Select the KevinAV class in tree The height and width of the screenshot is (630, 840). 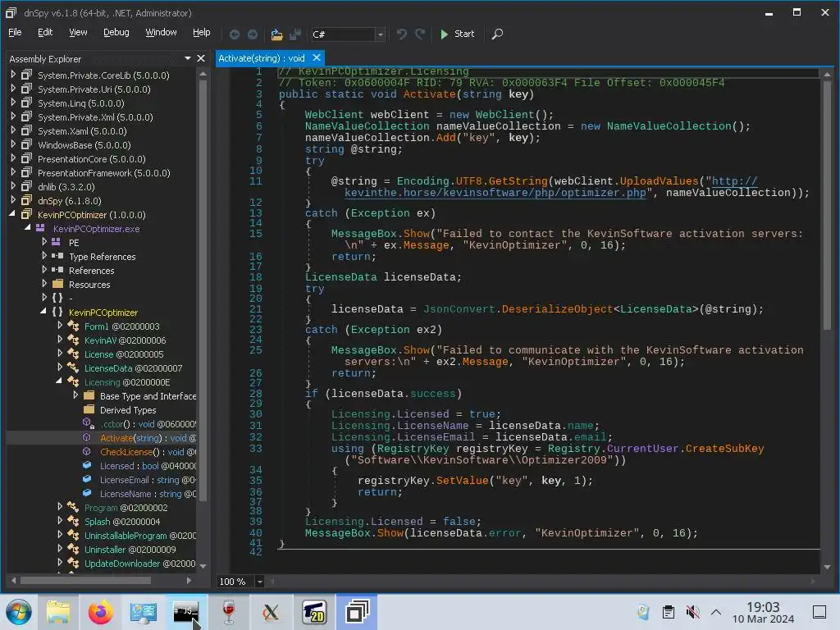(x=125, y=340)
